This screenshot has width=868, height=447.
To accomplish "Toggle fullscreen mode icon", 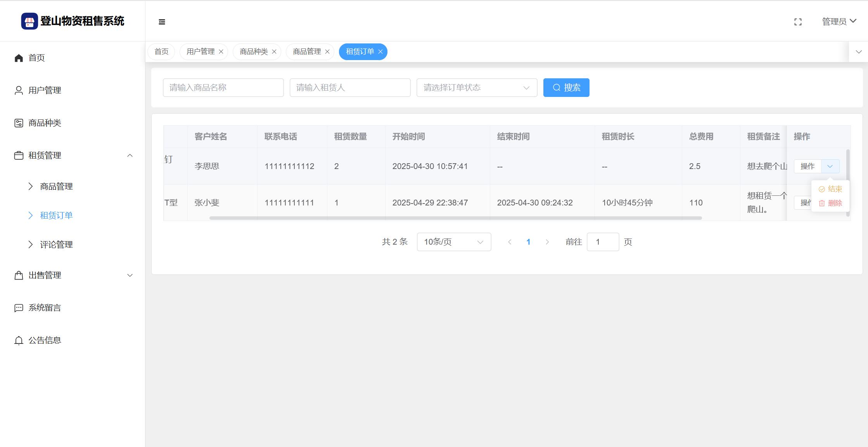I will pos(798,22).
